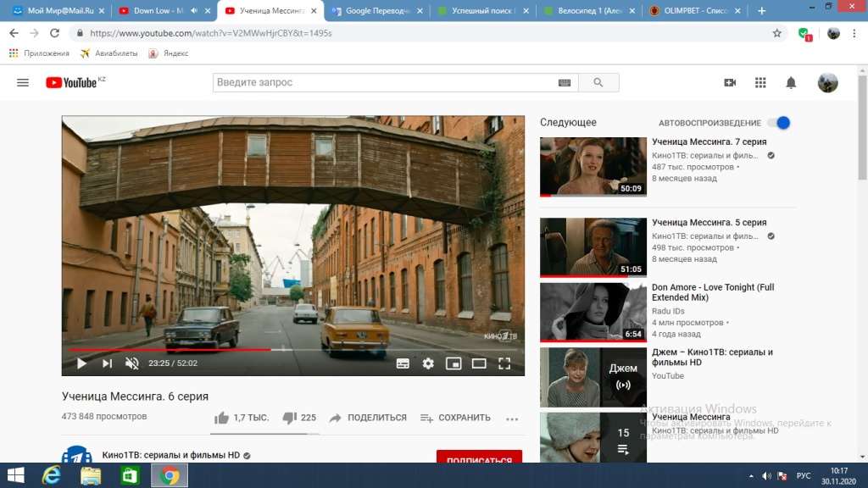868x488 pixels.
Task: Reload the current page
Action: (x=54, y=33)
